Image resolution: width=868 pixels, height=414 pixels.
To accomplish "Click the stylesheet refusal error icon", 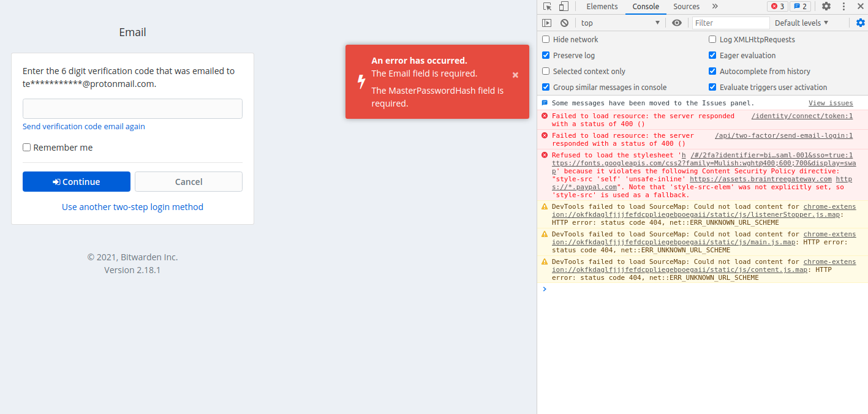I will [x=545, y=155].
